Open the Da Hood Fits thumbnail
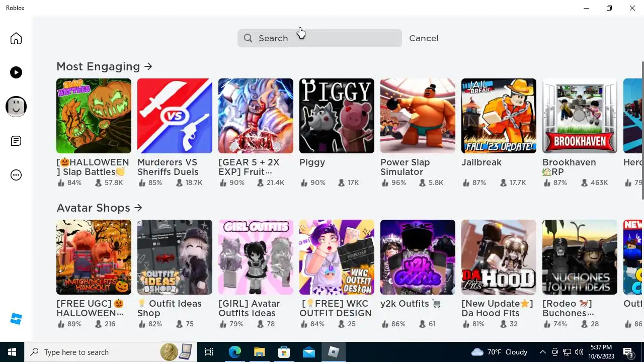Image resolution: width=644 pixels, height=362 pixels. (x=499, y=257)
